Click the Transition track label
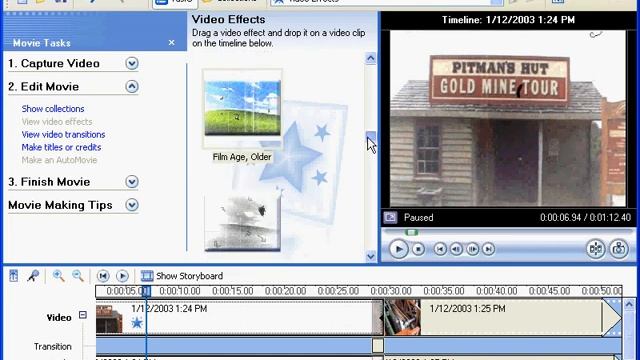The image size is (640, 360). pyautogui.click(x=53, y=346)
